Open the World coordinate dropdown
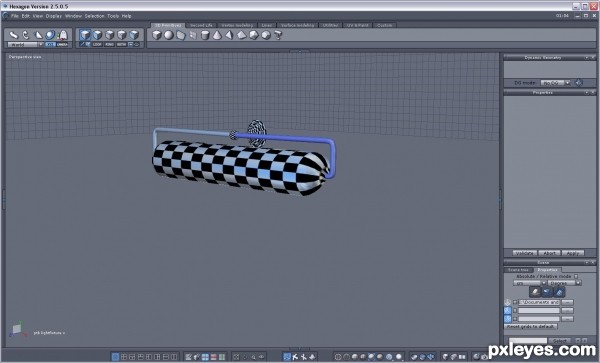The width and height of the screenshot is (600, 363). [x=41, y=45]
